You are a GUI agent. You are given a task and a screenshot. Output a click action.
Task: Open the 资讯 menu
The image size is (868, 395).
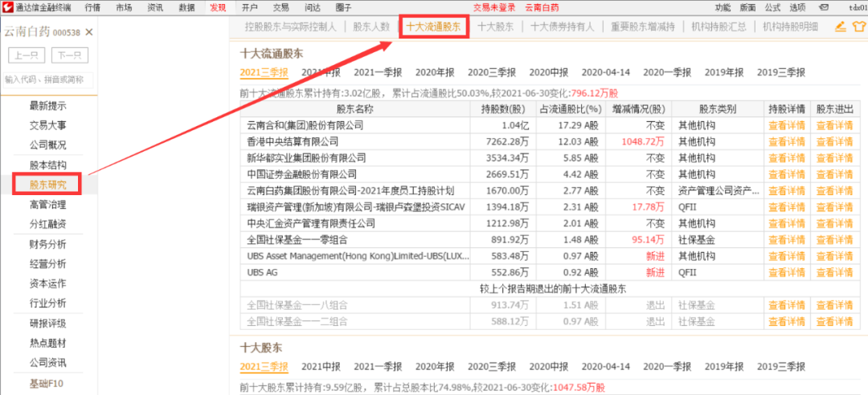(156, 7)
